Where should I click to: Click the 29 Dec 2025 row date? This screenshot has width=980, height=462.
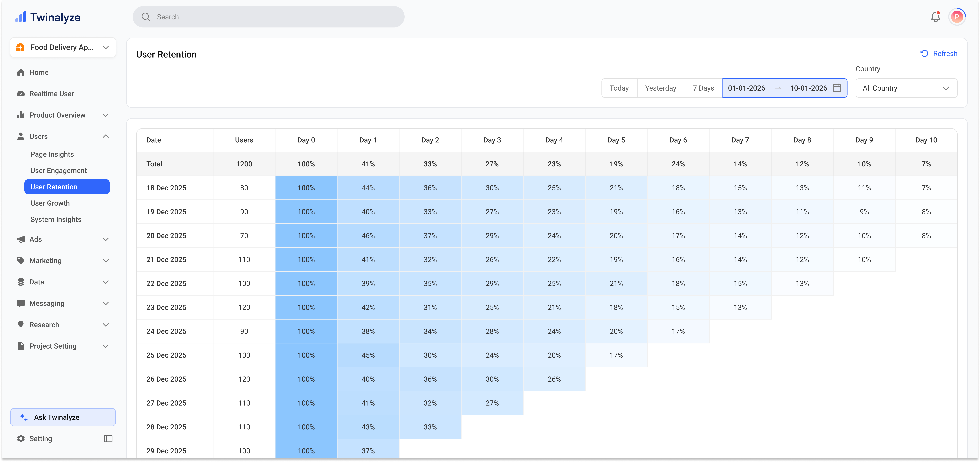click(166, 451)
